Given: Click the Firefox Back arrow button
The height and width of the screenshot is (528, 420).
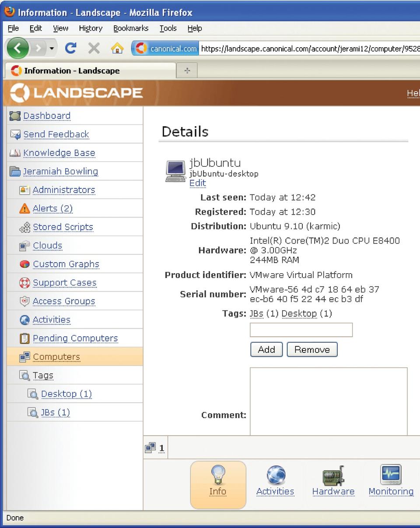Looking at the screenshot, I should (17, 48).
